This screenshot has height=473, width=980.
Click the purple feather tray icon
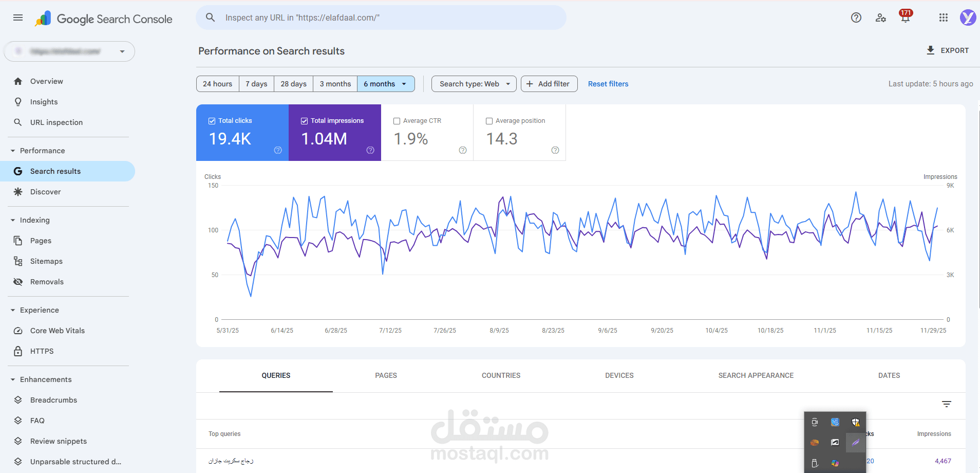click(x=856, y=443)
